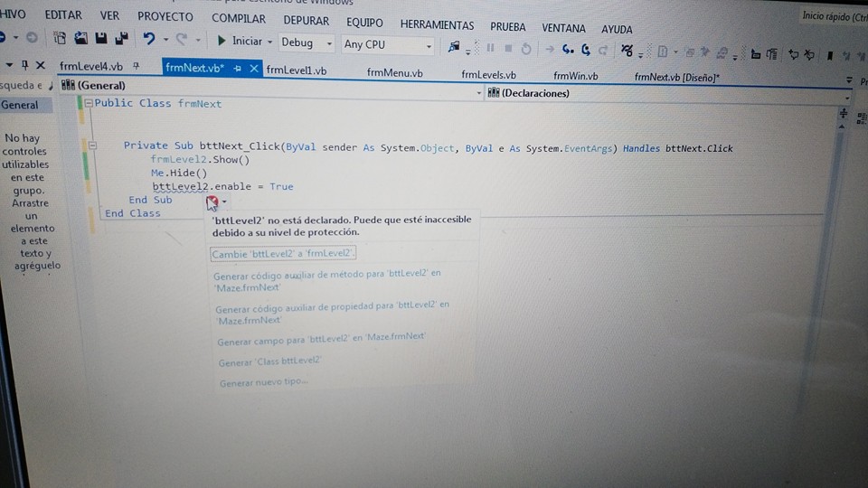Select Generar 'Class bttLevel2' suggestion

tap(270, 361)
